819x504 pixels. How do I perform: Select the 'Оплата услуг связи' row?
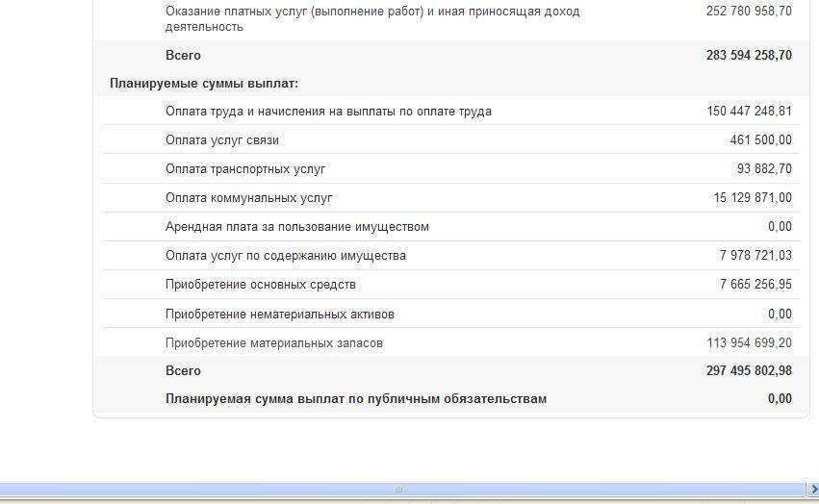tap(451, 140)
